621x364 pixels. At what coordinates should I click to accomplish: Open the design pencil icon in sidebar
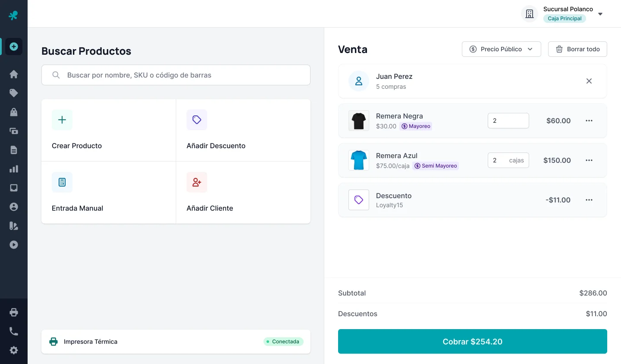14,226
